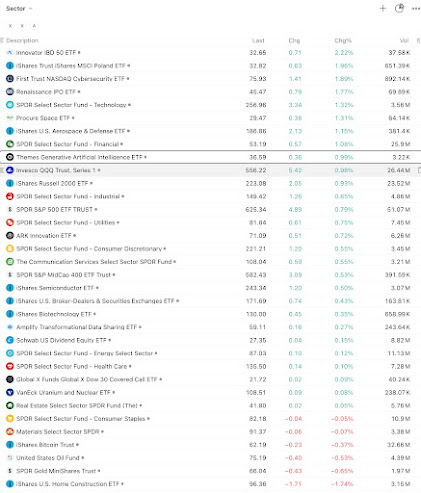Click the United States Oil Fund logo

pos(10,458)
